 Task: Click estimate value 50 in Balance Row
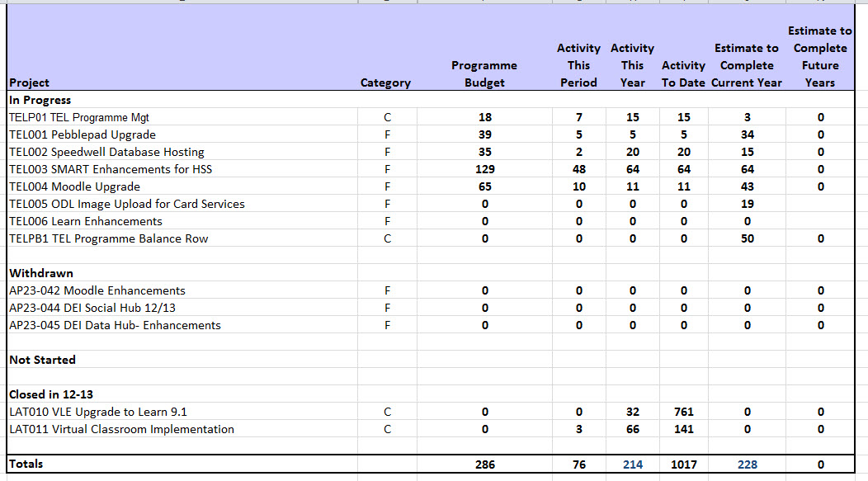coord(747,238)
